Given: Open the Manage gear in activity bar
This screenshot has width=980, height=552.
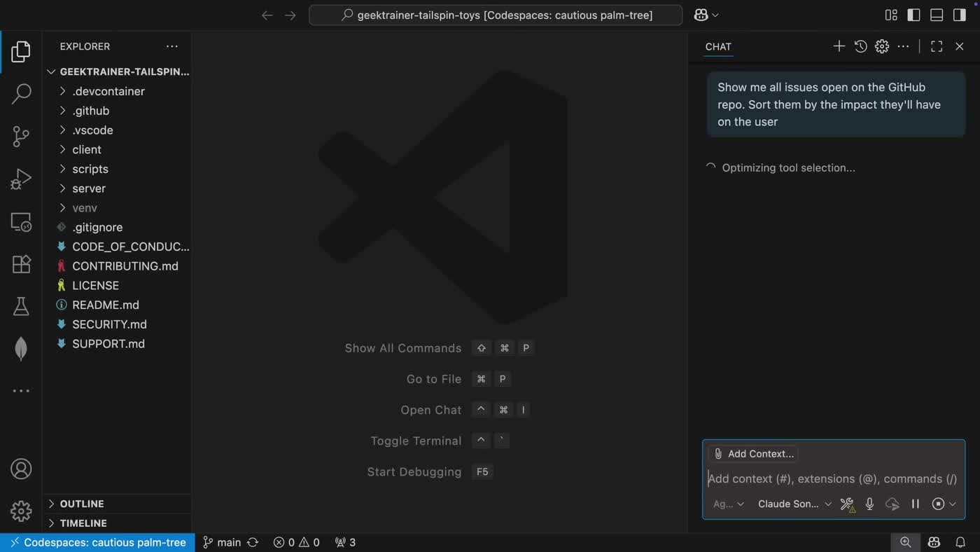Looking at the screenshot, I should 21,511.
